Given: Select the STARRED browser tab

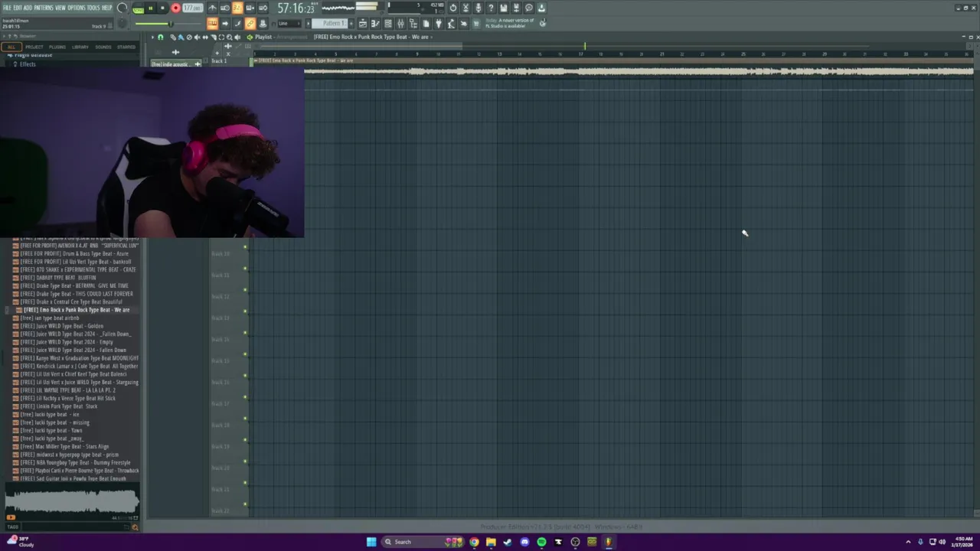Looking at the screenshot, I should point(126,47).
